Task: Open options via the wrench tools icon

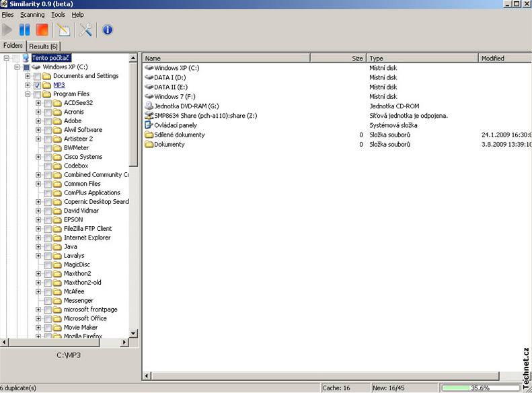Action: point(86,30)
